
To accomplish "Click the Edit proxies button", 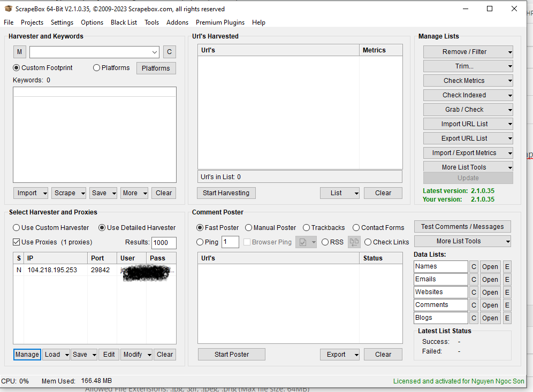I will 109,354.
